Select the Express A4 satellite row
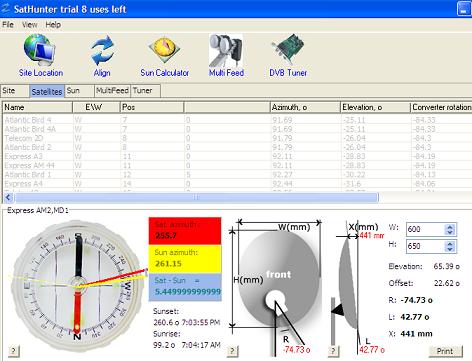 pos(237,184)
